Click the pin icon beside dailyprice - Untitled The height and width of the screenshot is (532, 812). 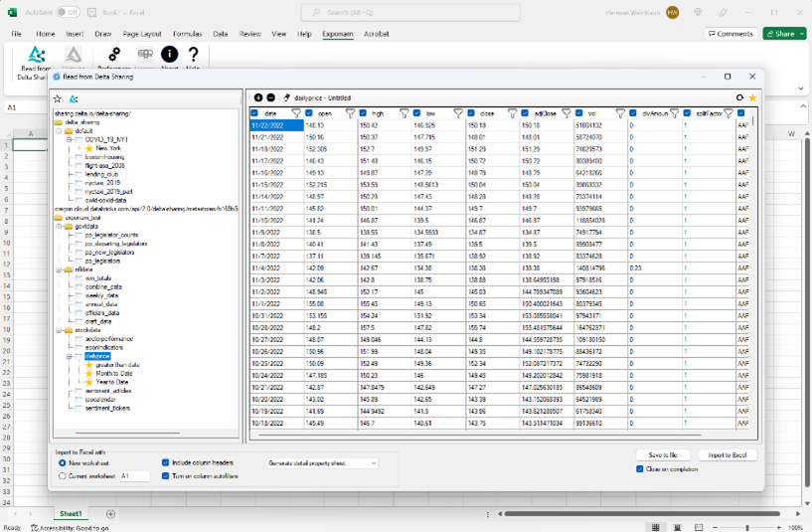pyautogui.click(x=286, y=97)
